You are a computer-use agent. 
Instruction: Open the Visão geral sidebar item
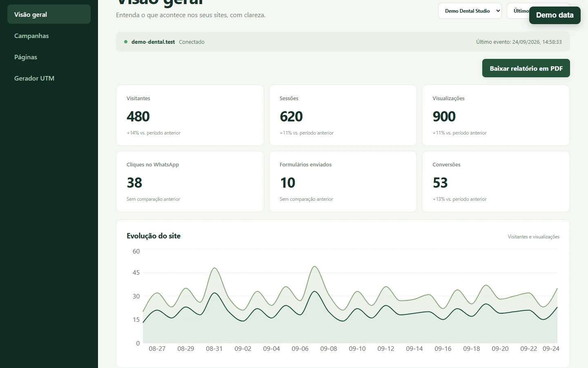point(49,14)
